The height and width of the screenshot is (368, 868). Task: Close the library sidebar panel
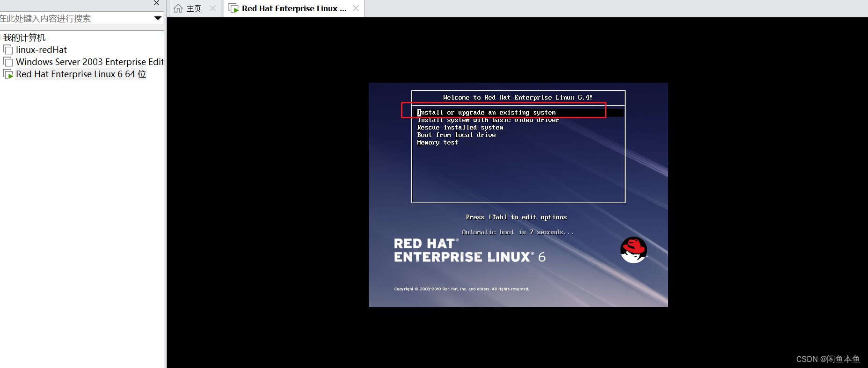(157, 3)
